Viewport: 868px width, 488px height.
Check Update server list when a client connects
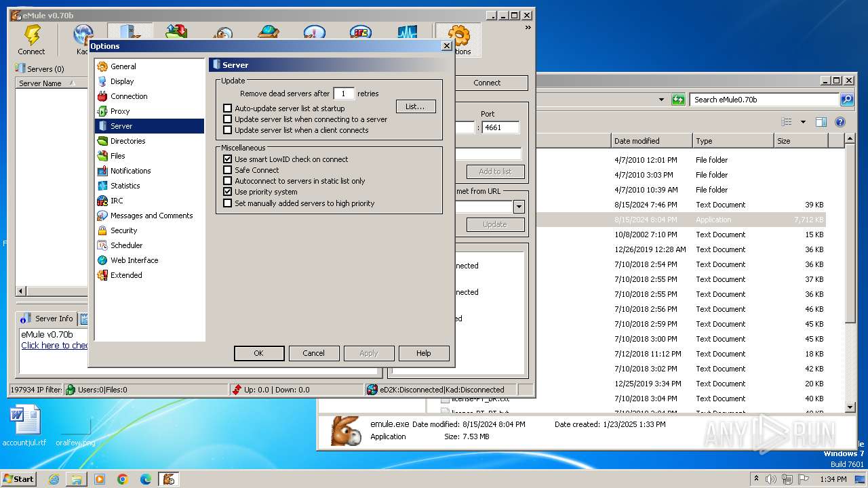pos(228,130)
